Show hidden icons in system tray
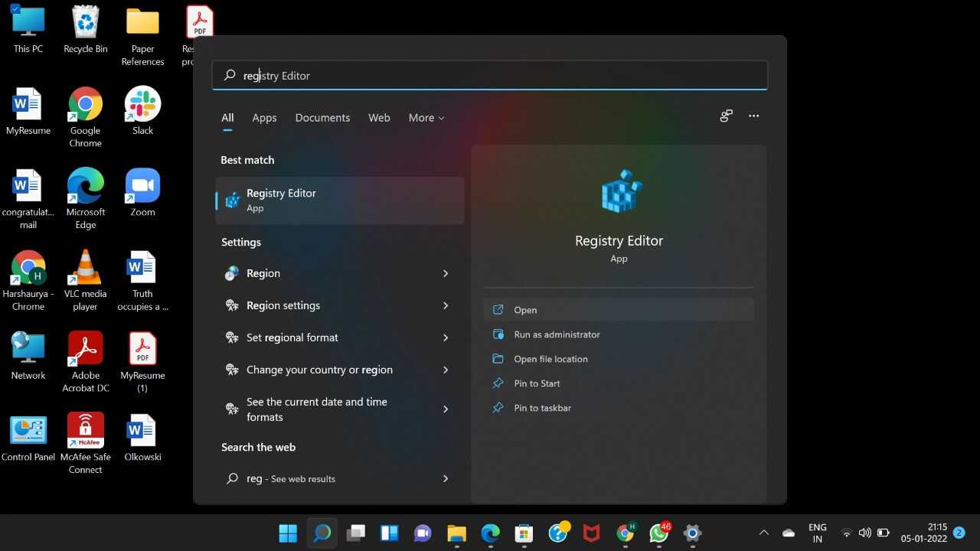This screenshot has height=551, width=980. tap(763, 533)
